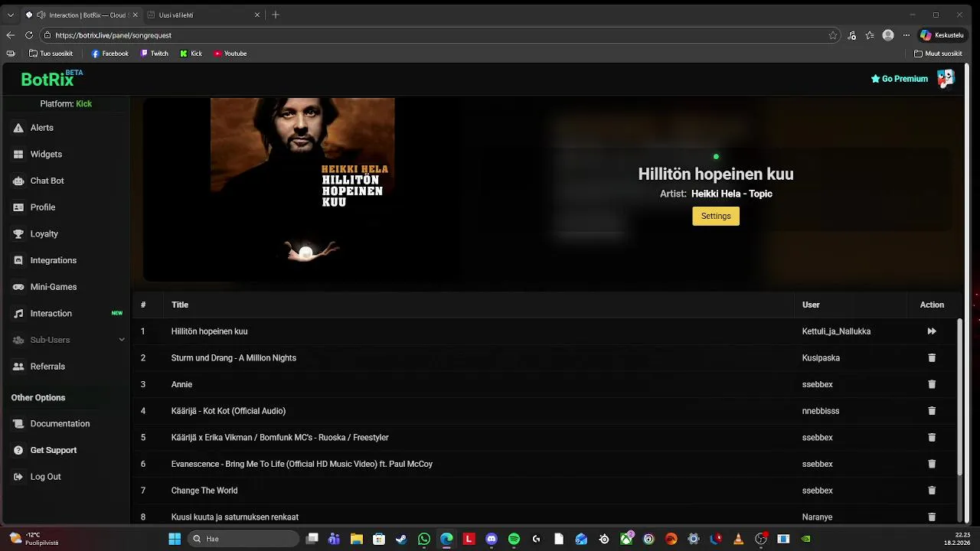
Task: Go back in the browser
Action: click(11, 35)
